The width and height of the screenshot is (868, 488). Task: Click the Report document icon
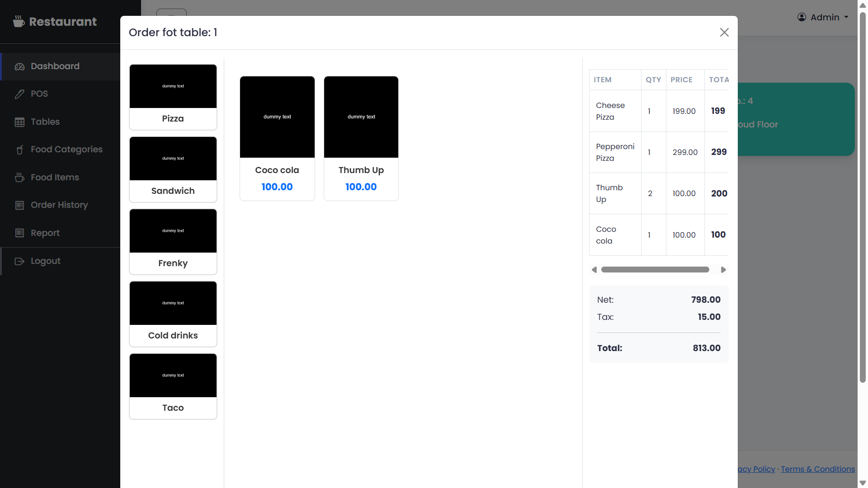tap(19, 233)
